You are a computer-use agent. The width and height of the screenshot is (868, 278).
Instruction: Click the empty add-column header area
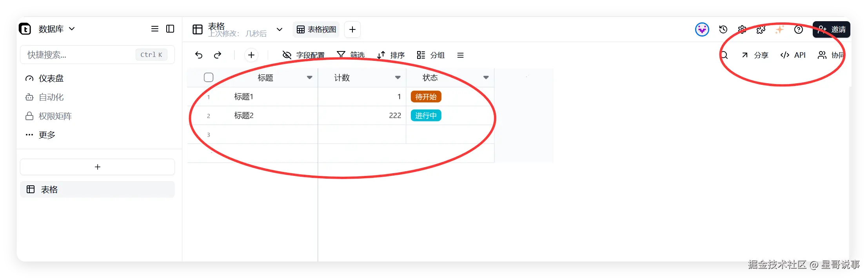pyautogui.click(x=524, y=78)
